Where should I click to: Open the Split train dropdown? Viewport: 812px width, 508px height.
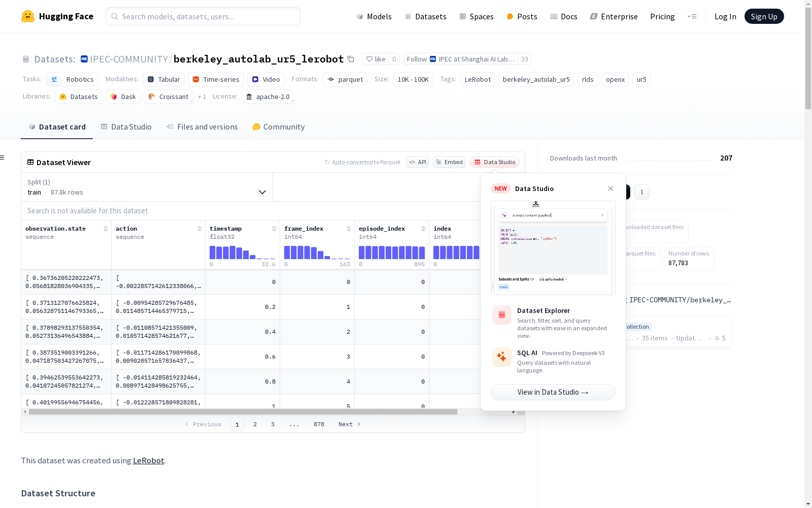click(147, 187)
